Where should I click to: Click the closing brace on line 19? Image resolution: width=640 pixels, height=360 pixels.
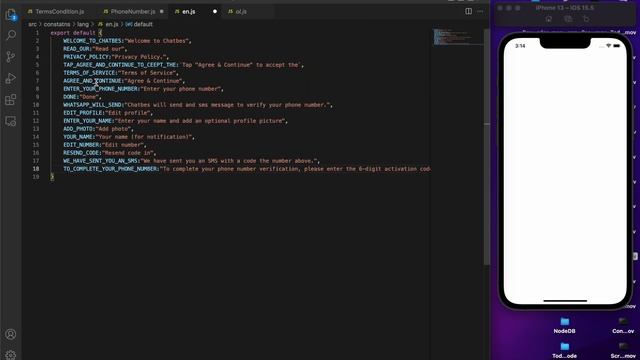pos(52,177)
